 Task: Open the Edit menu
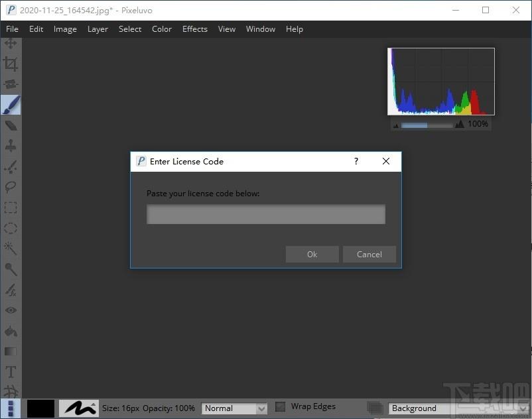click(36, 29)
